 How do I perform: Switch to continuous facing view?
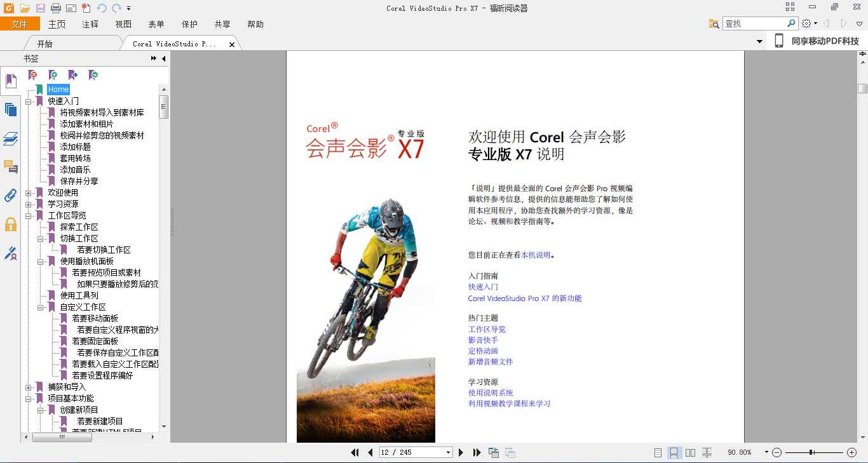tap(707, 452)
